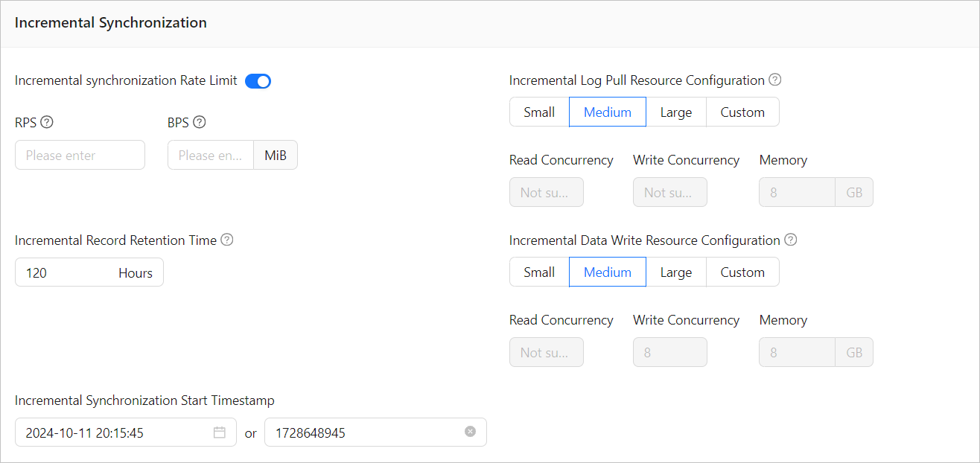Click the Unix timestamp field showing 1728648945
Image resolution: width=980 pixels, height=463 pixels.
coord(365,432)
